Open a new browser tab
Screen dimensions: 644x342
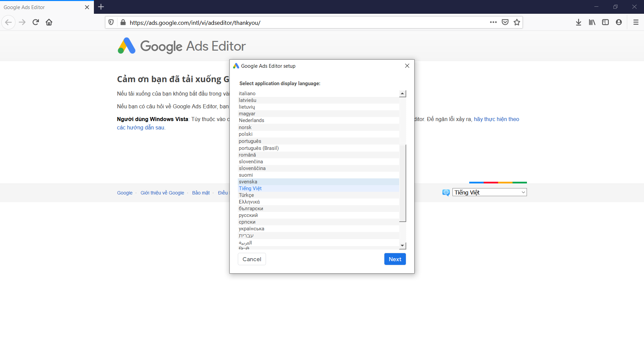(x=101, y=7)
